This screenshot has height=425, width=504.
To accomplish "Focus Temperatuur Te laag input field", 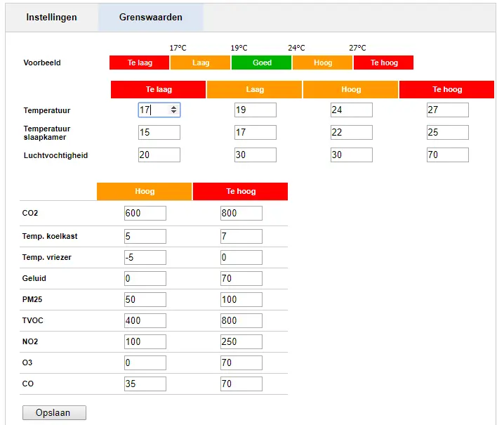I will 153,110.
